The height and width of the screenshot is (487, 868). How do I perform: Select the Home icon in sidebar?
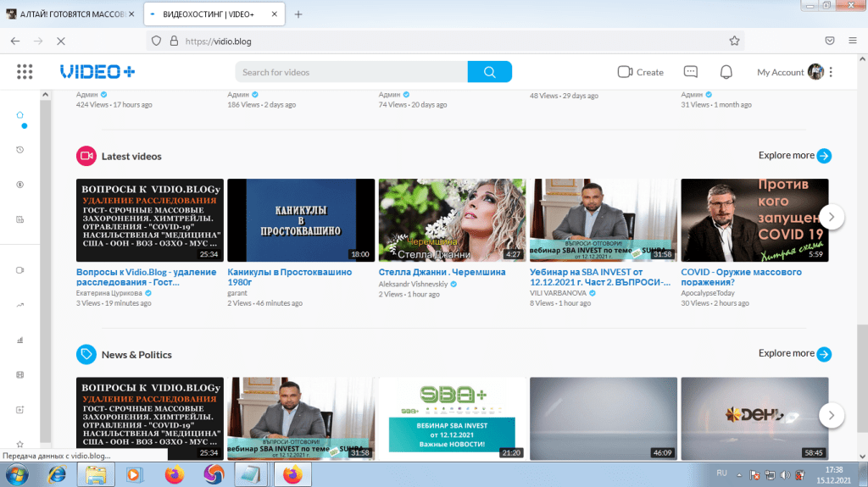pos(20,115)
